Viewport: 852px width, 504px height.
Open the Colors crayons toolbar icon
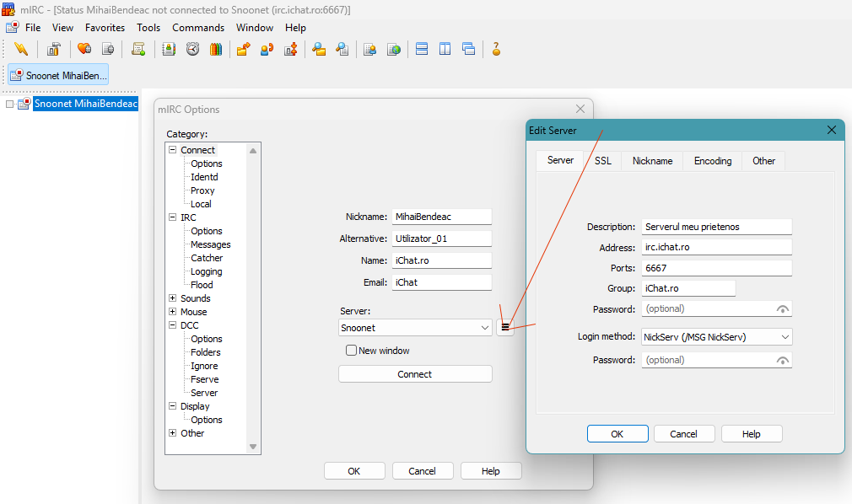(216, 49)
